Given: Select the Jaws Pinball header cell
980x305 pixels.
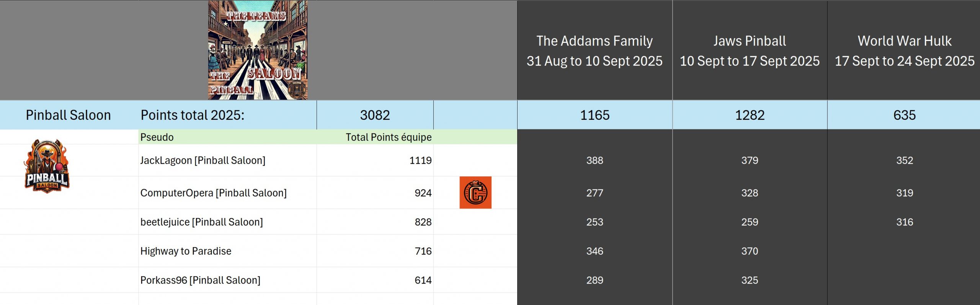Looking at the screenshot, I should tap(749, 51).
